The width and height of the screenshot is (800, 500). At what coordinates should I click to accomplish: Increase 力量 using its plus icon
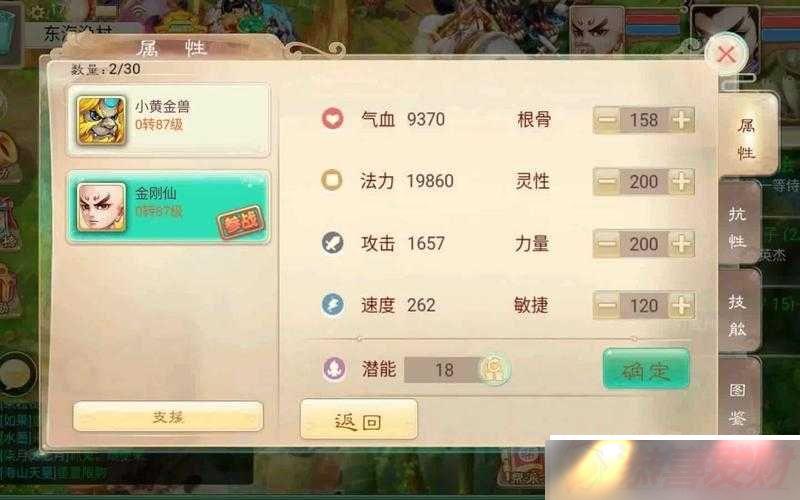(x=681, y=244)
